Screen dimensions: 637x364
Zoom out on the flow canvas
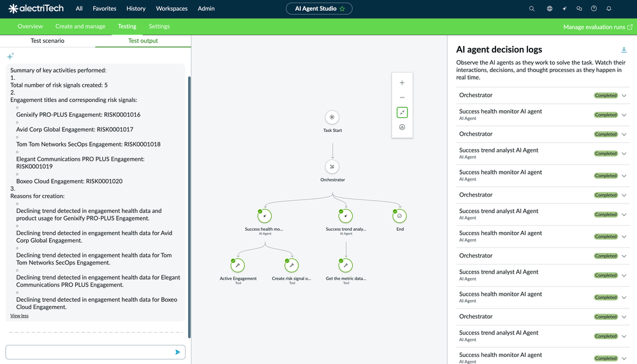[x=402, y=98]
